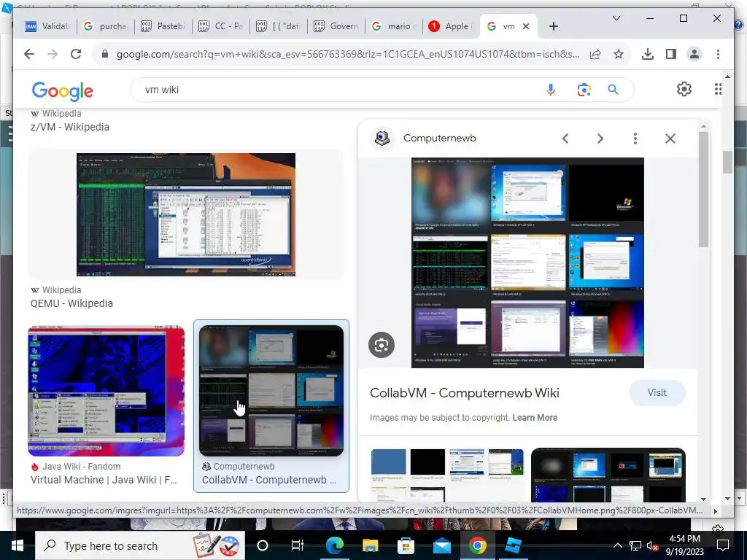Viewport: 747px width, 560px height.
Task: View site information lock icon
Action: [x=105, y=54]
